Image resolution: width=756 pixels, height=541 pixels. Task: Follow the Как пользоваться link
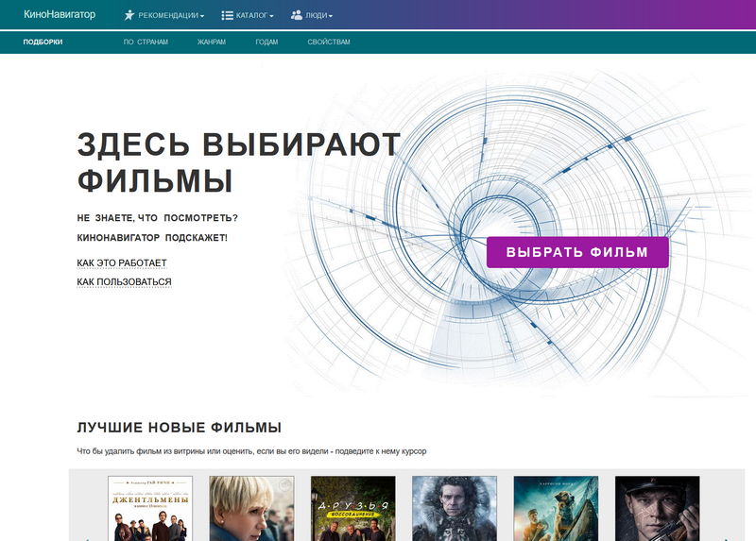(x=124, y=282)
